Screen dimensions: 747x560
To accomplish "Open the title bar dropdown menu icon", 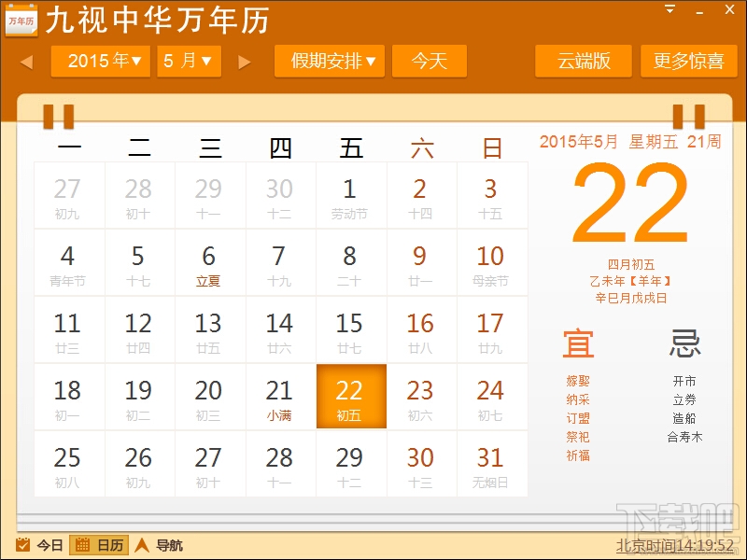I will pyautogui.click(x=669, y=9).
